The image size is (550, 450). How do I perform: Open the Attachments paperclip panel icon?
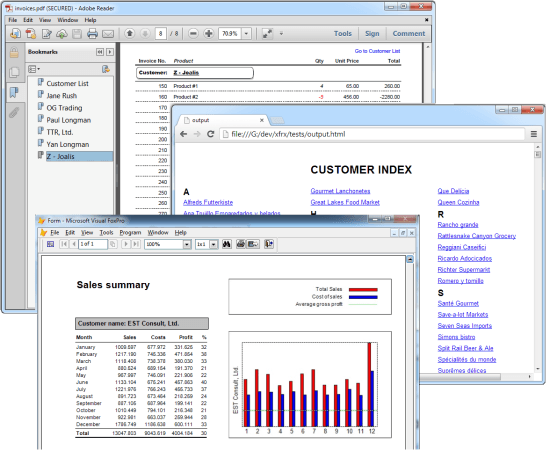click(x=14, y=113)
